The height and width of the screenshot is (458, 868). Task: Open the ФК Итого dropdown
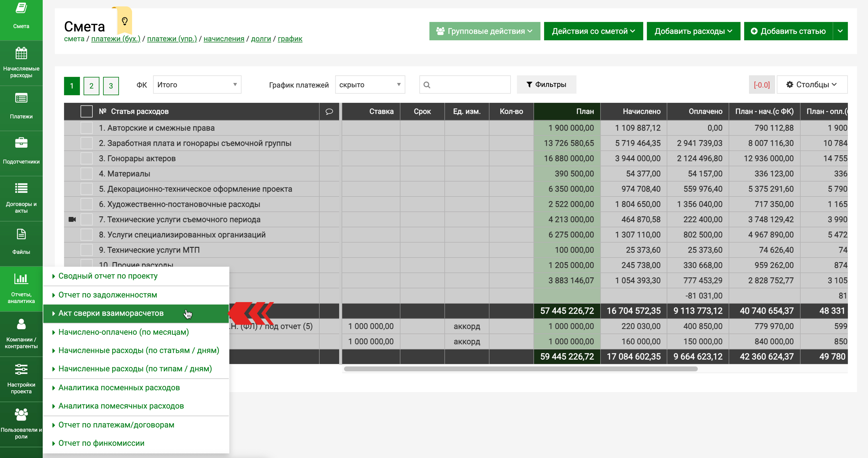[197, 85]
